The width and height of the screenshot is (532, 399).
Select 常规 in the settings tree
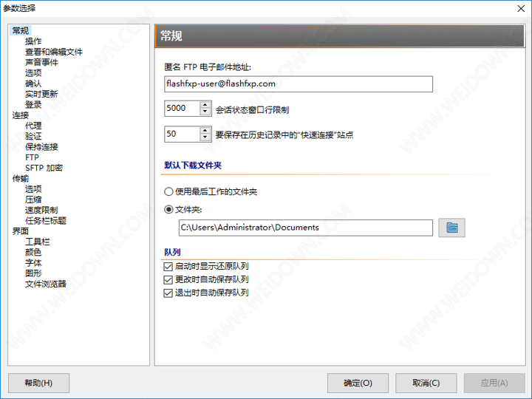coord(21,30)
